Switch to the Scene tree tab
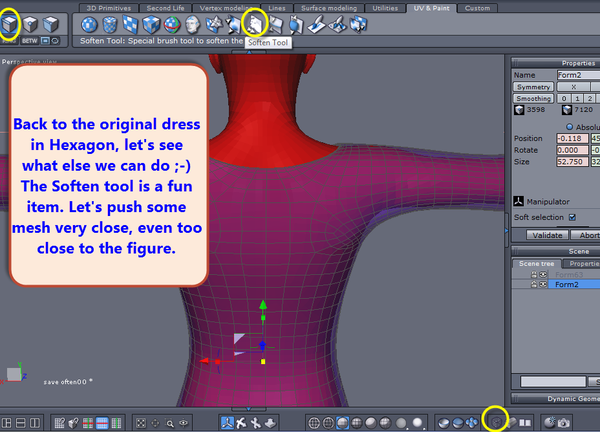 pyautogui.click(x=536, y=264)
